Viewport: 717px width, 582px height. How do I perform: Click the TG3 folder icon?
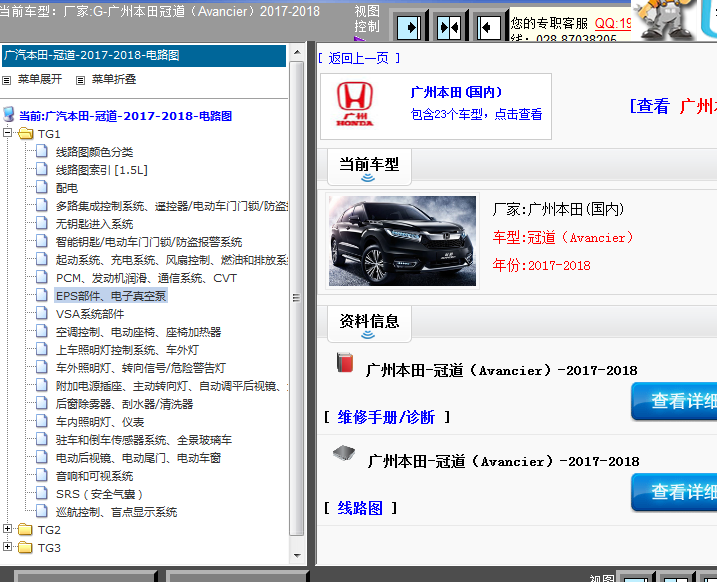[26, 547]
